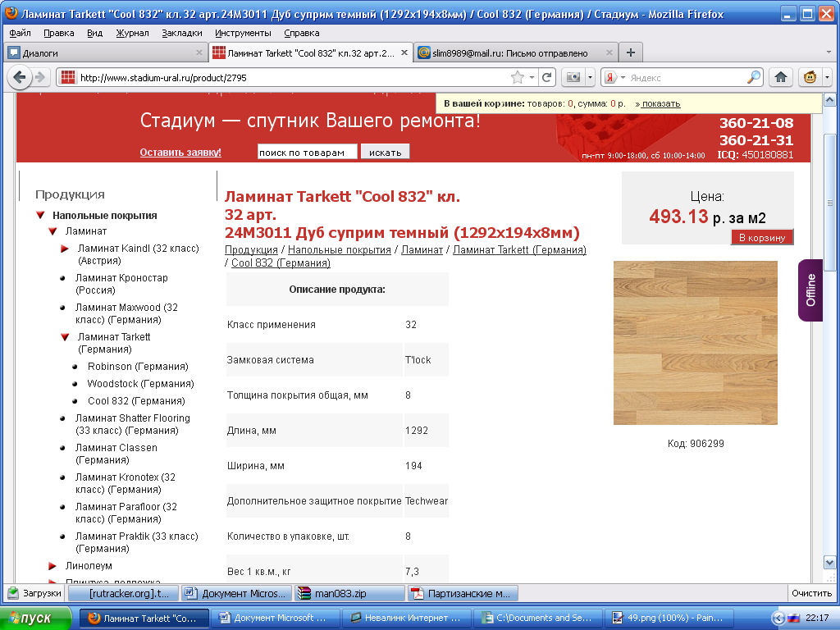Click the forward navigation arrow
The image size is (840, 630).
tap(40, 77)
